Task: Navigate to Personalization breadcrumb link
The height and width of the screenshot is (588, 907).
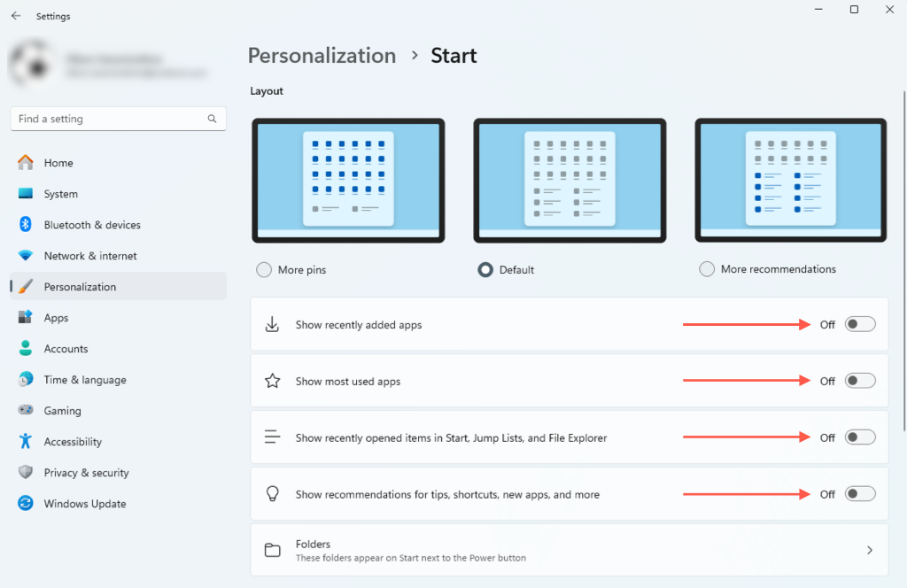Action: [322, 56]
